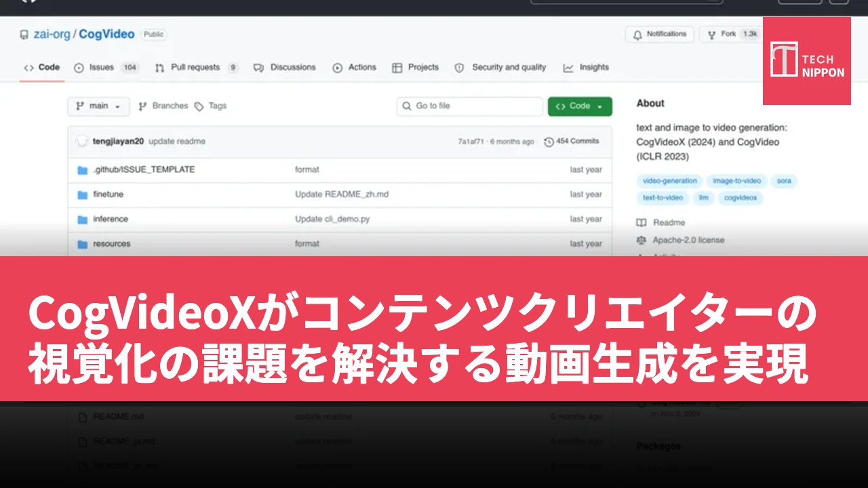Click the folder icon for .github/ISSUE_TEMPLATE
Screen dimensions: 868x488
tap(83, 169)
